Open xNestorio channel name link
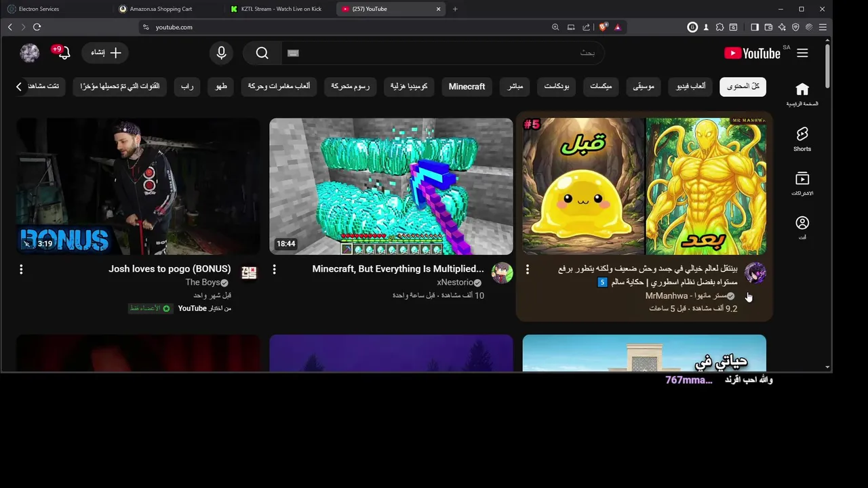 455,282
